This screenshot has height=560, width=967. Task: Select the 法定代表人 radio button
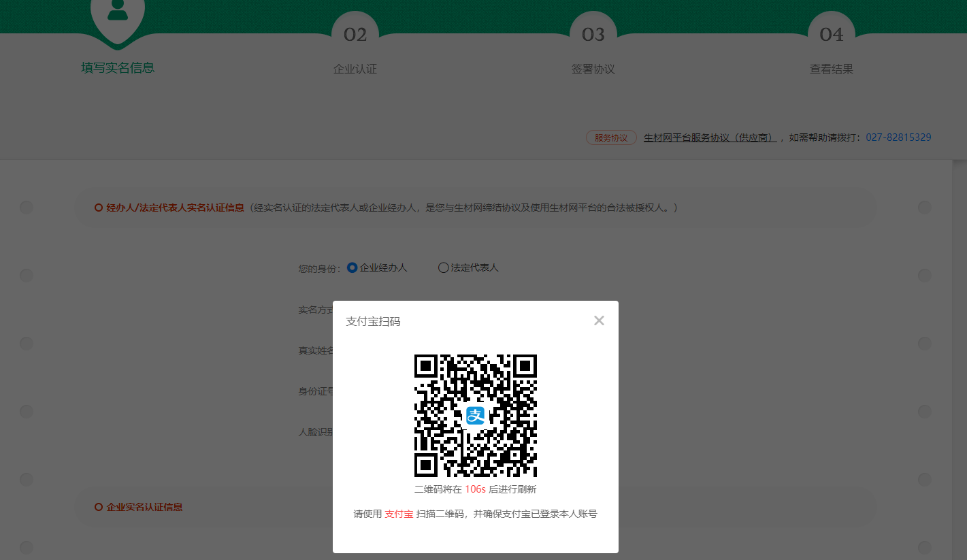[443, 267]
